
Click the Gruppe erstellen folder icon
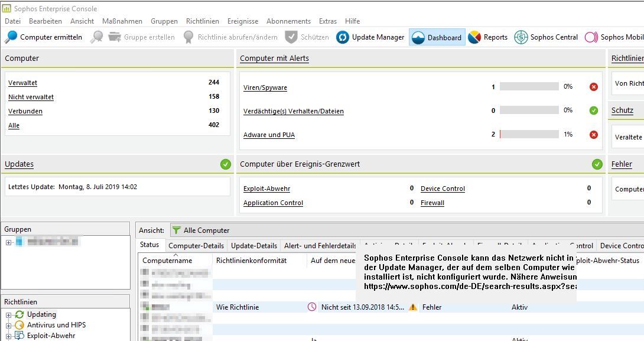(x=115, y=37)
